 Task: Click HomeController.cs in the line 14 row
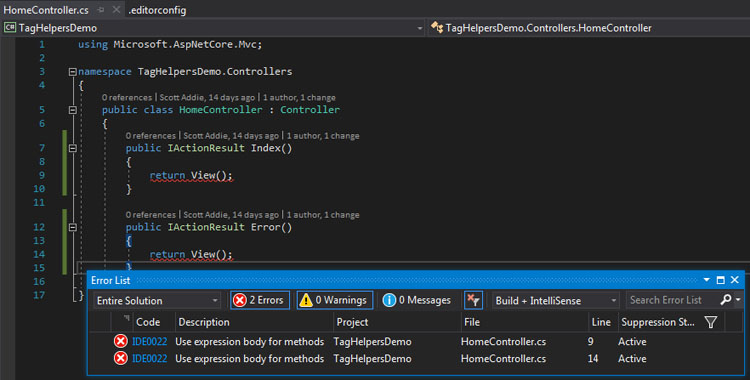(503, 359)
